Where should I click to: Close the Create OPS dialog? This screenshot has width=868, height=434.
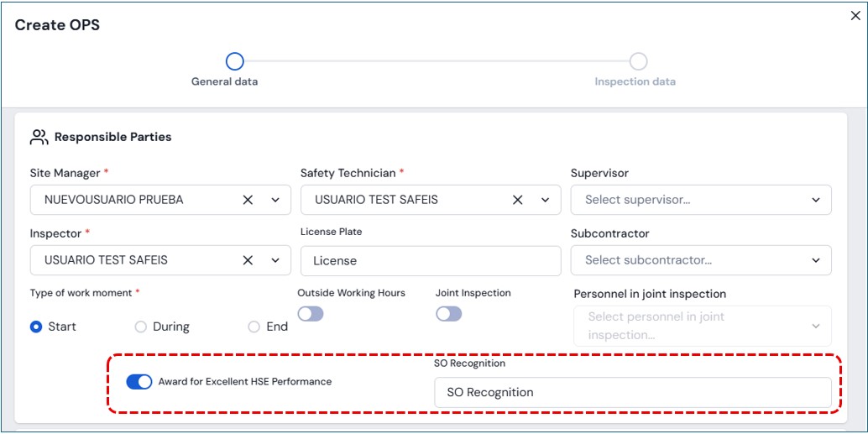click(855, 16)
